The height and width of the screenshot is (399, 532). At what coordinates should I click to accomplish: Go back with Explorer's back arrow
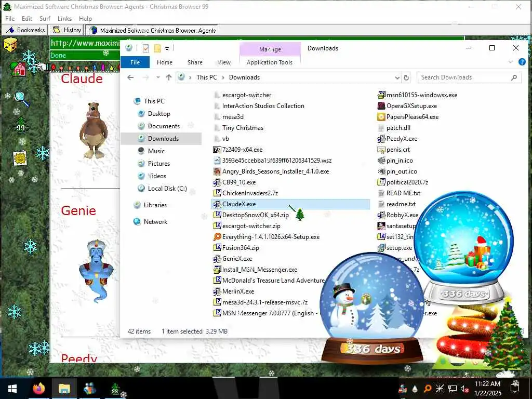pyautogui.click(x=130, y=77)
